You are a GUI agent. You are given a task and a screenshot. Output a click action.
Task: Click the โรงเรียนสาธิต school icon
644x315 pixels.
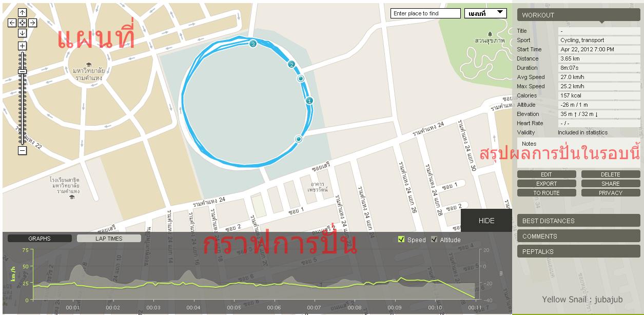point(72,198)
